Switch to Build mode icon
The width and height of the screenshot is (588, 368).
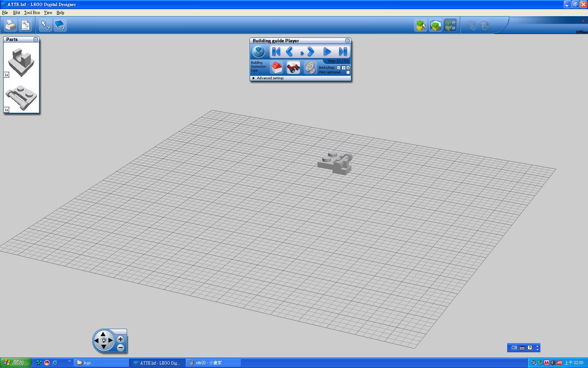(421, 25)
